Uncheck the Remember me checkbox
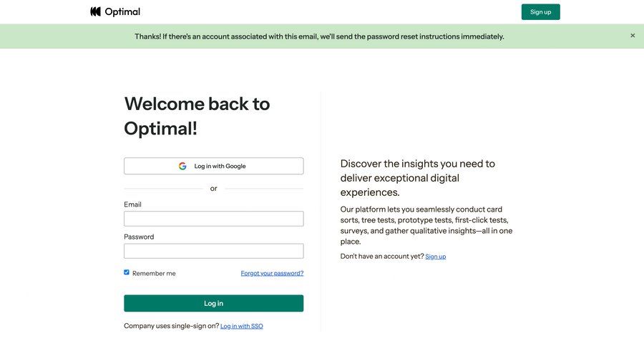Screen dimensions: 644x346 pos(127,272)
